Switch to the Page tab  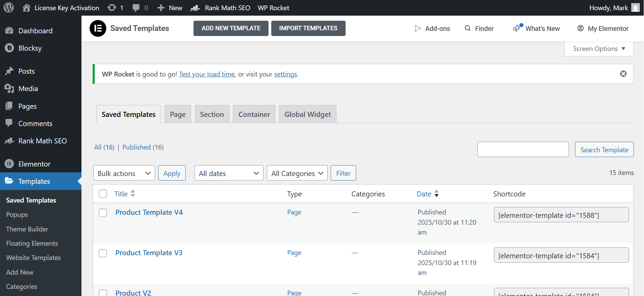coord(178,114)
